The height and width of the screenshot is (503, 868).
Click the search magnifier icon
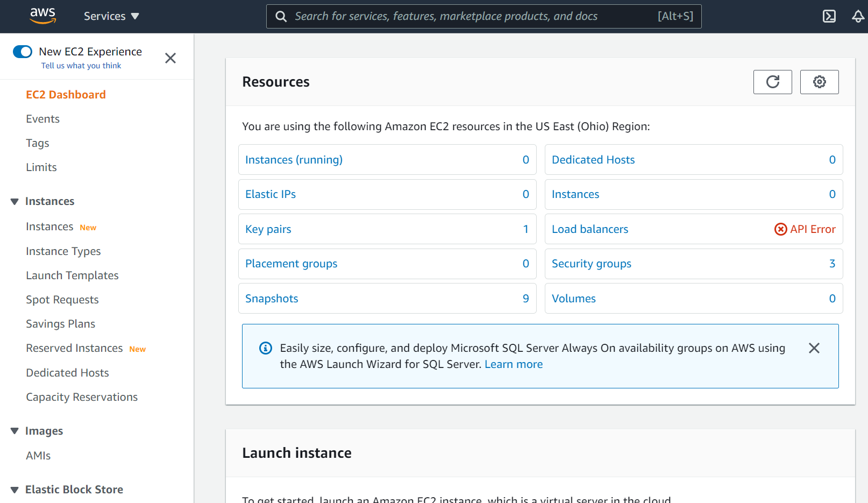(x=280, y=16)
